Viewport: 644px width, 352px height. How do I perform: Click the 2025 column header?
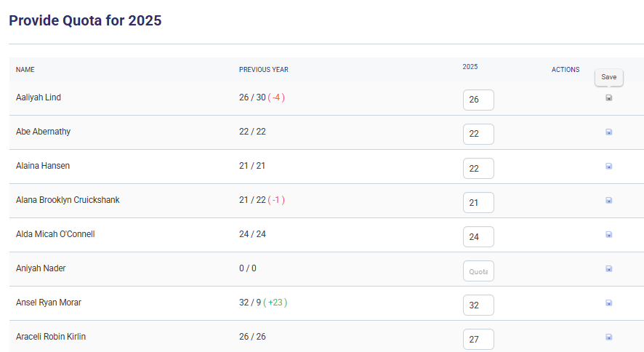pyautogui.click(x=470, y=67)
